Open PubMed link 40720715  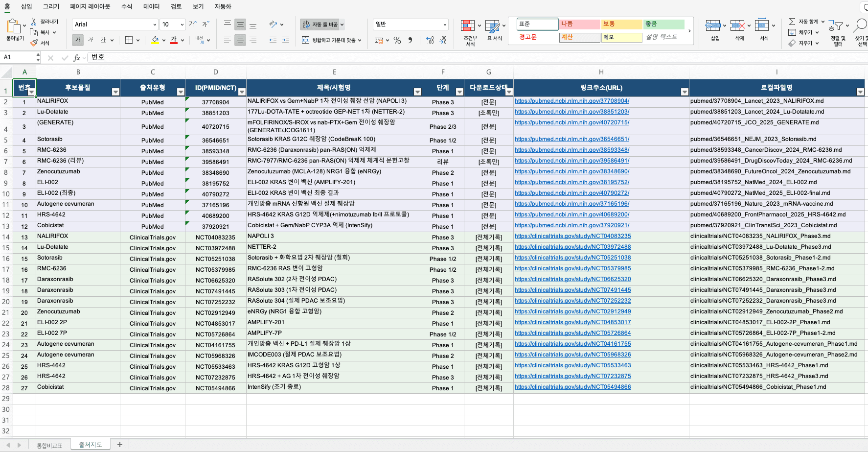point(572,122)
